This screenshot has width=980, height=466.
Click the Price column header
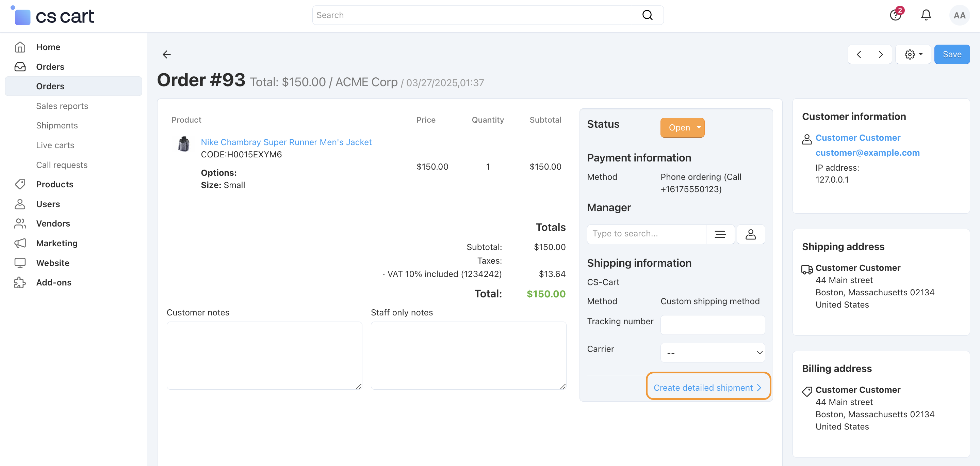click(x=426, y=120)
